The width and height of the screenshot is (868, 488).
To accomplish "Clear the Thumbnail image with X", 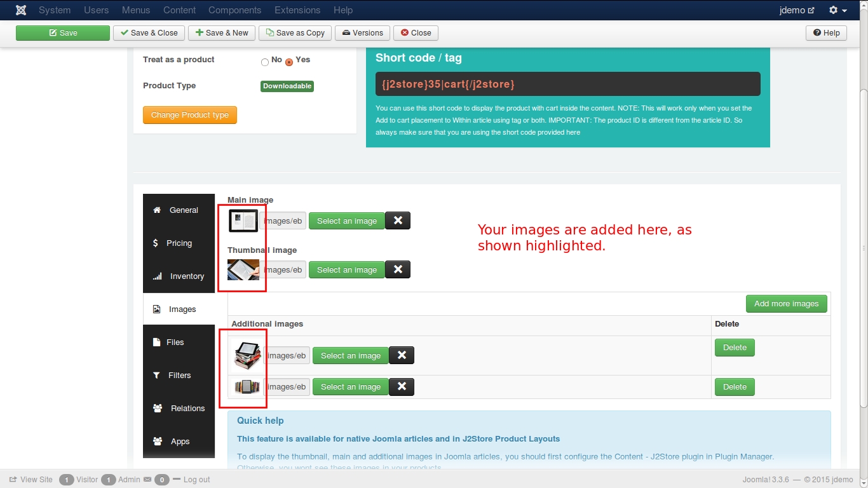I will [x=398, y=269].
